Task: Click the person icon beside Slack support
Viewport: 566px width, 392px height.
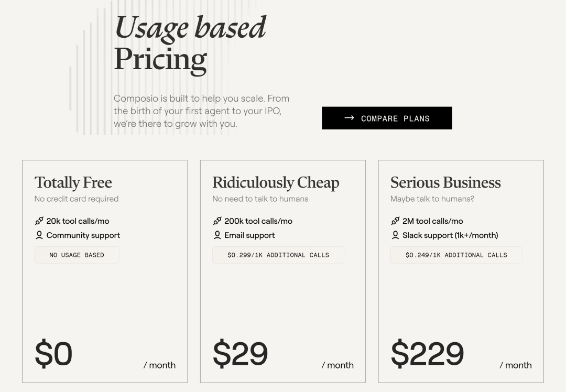Action: pos(395,235)
